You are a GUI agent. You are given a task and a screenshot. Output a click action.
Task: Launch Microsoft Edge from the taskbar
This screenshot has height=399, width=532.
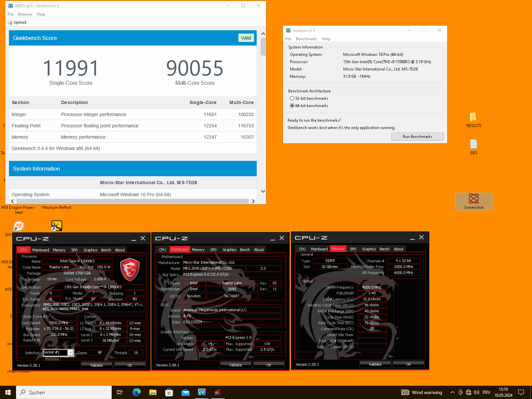tap(136, 392)
